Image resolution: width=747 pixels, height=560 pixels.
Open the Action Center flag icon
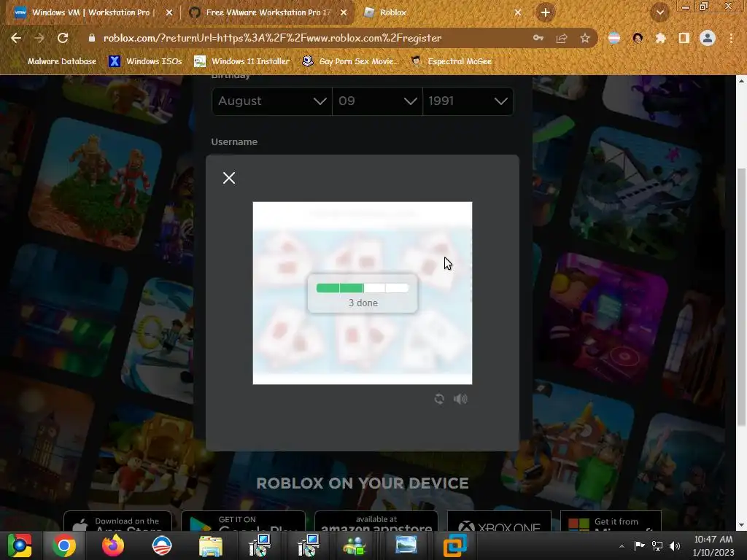639,545
